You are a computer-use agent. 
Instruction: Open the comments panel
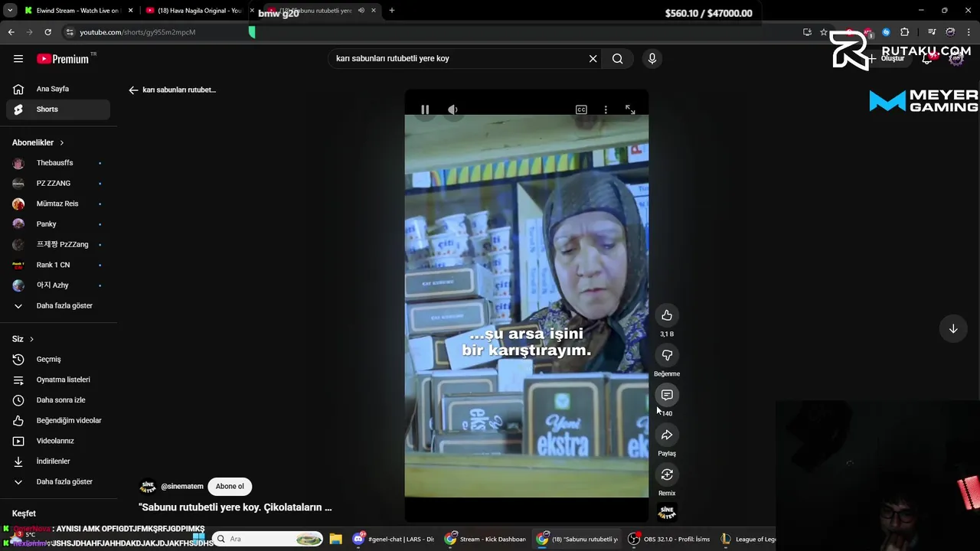pos(667,395)
